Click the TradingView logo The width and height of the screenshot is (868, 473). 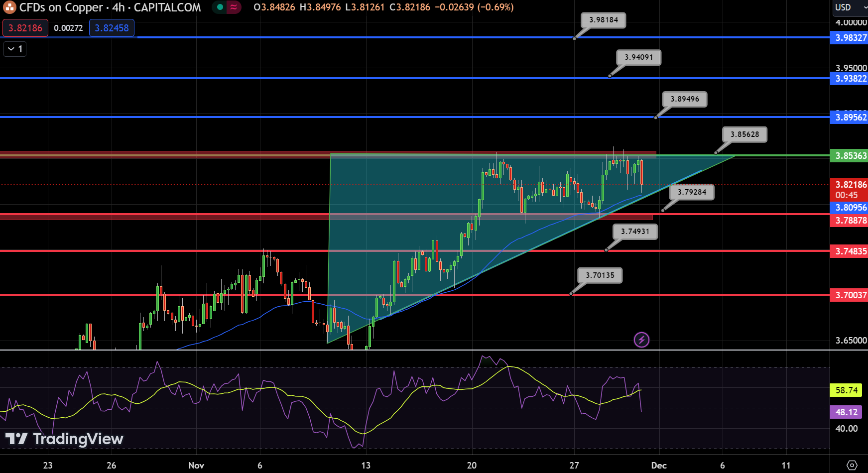pyautogui.click(x=64, y=439)
